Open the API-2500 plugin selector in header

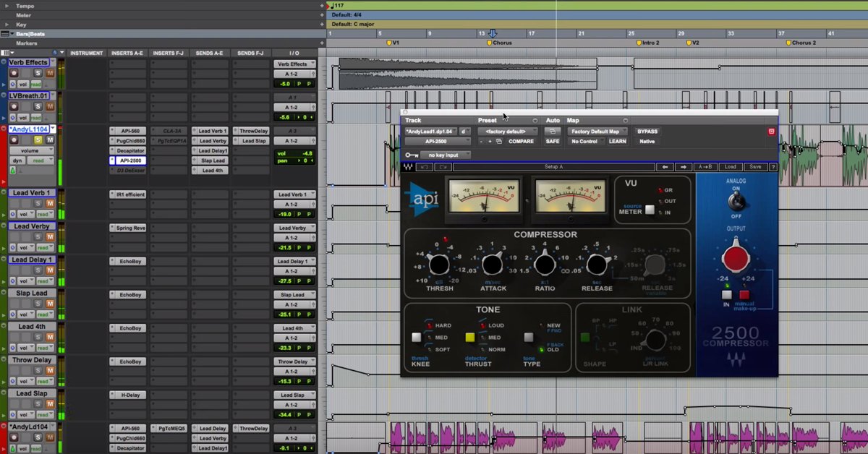point(437,142)
